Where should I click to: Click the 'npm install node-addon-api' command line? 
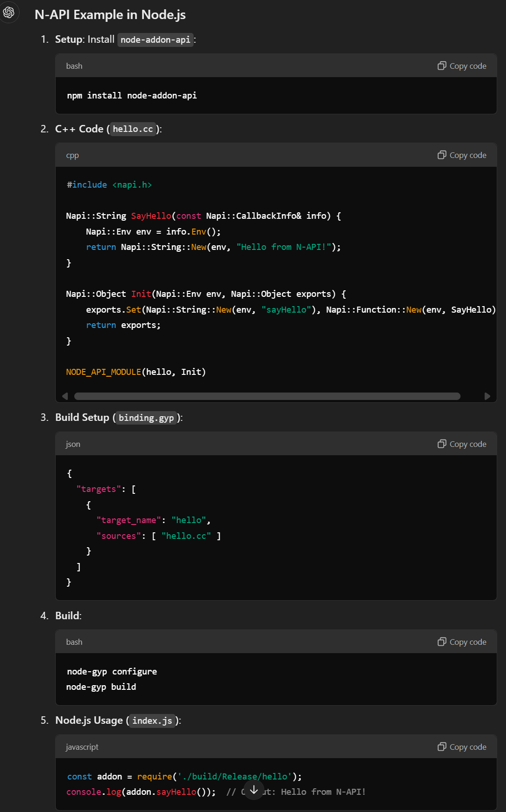132,96
